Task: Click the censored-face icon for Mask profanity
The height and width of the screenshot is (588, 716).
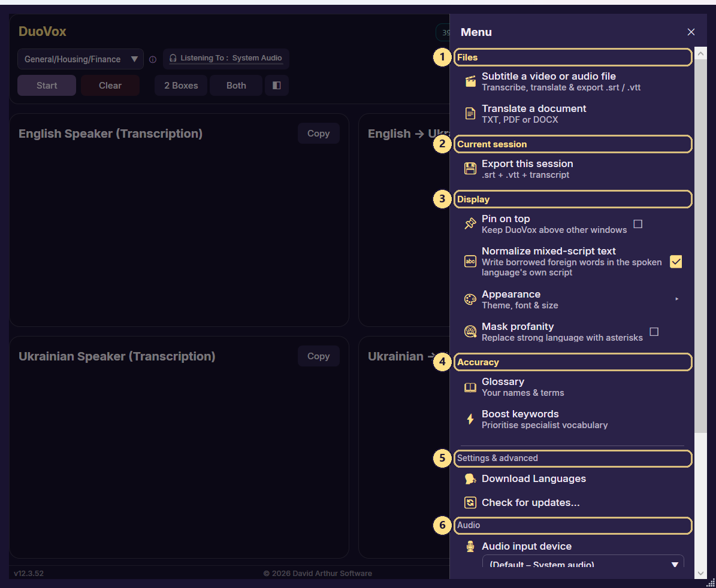Action: point(470,332)
